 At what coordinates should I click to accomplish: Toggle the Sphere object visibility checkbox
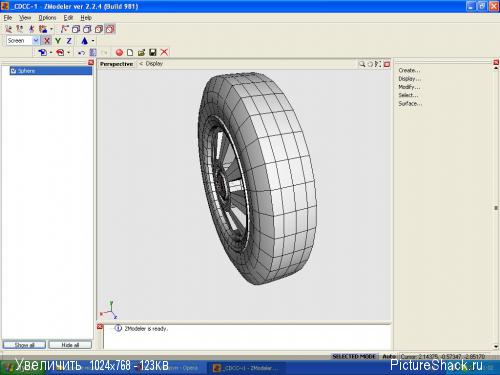click(x=14, y=71)
